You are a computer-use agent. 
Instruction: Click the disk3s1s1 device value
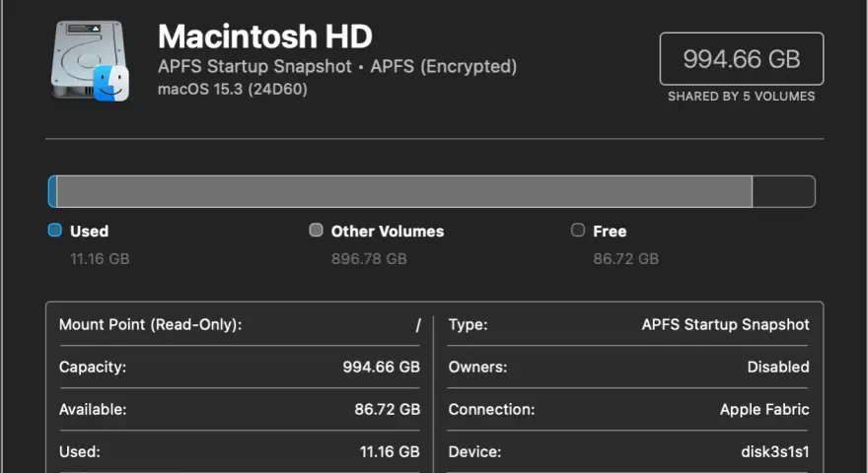click(x=775, y=452)
